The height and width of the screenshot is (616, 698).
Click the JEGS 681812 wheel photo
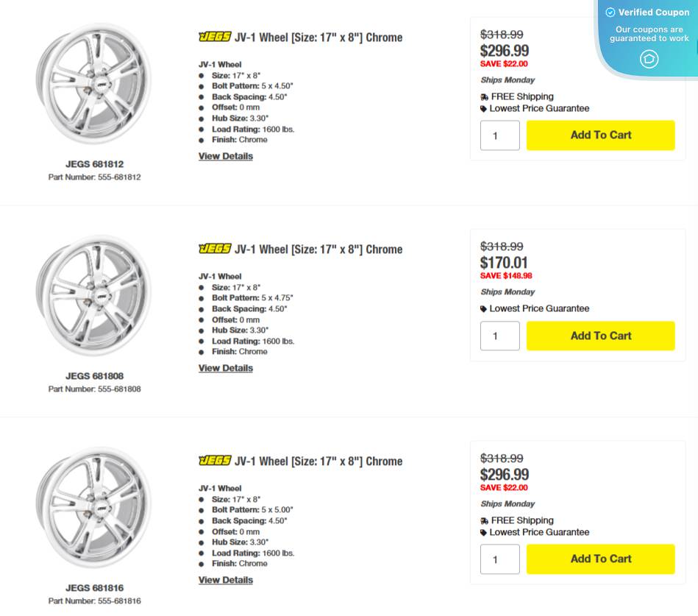94,82
